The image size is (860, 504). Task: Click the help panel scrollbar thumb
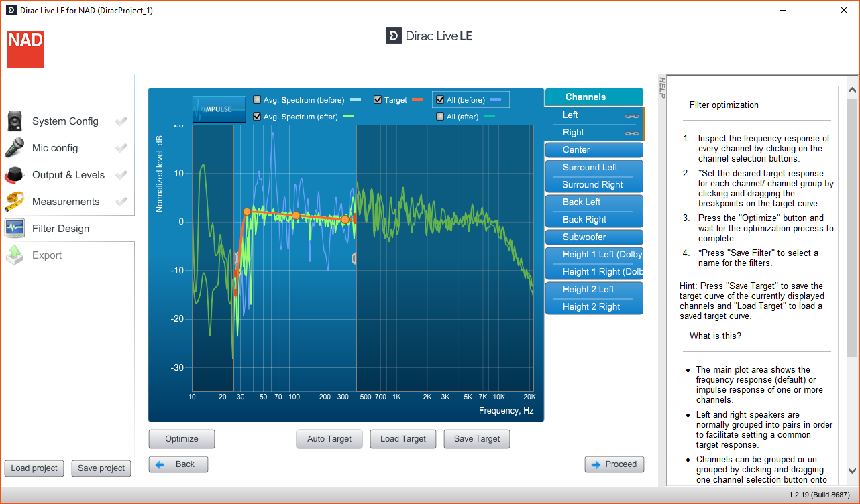(x=852, y=228)
